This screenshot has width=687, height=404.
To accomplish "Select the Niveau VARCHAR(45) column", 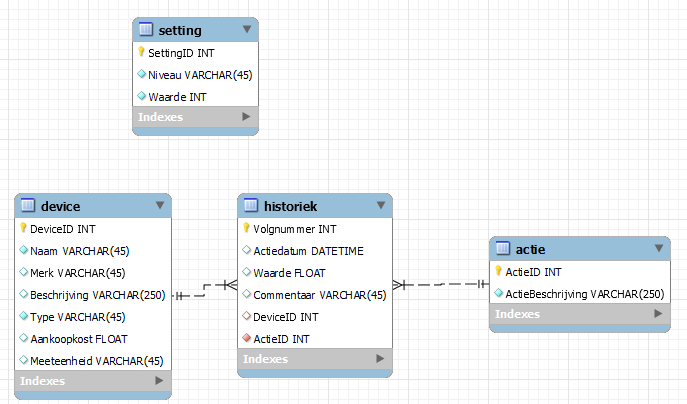I will (x=198, y=74).
